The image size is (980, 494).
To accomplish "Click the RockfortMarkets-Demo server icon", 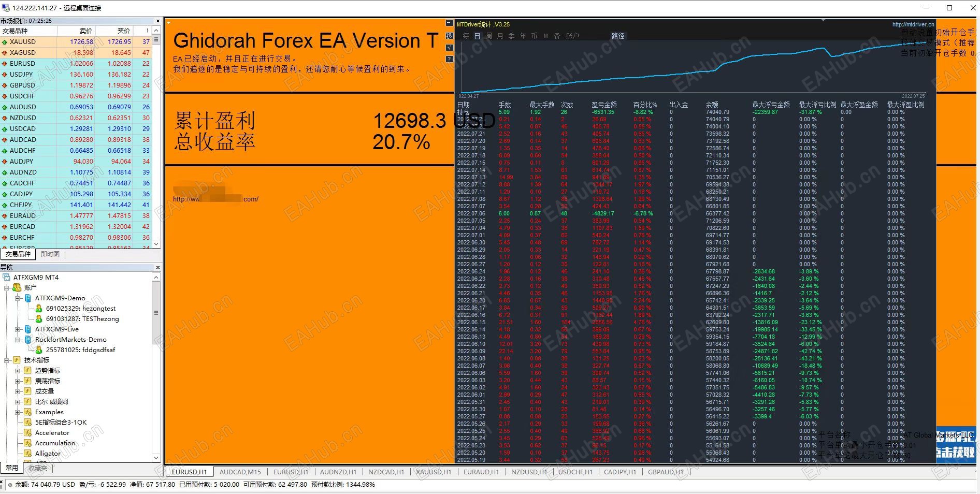I will pyautogui.click(x=28, y=340).
